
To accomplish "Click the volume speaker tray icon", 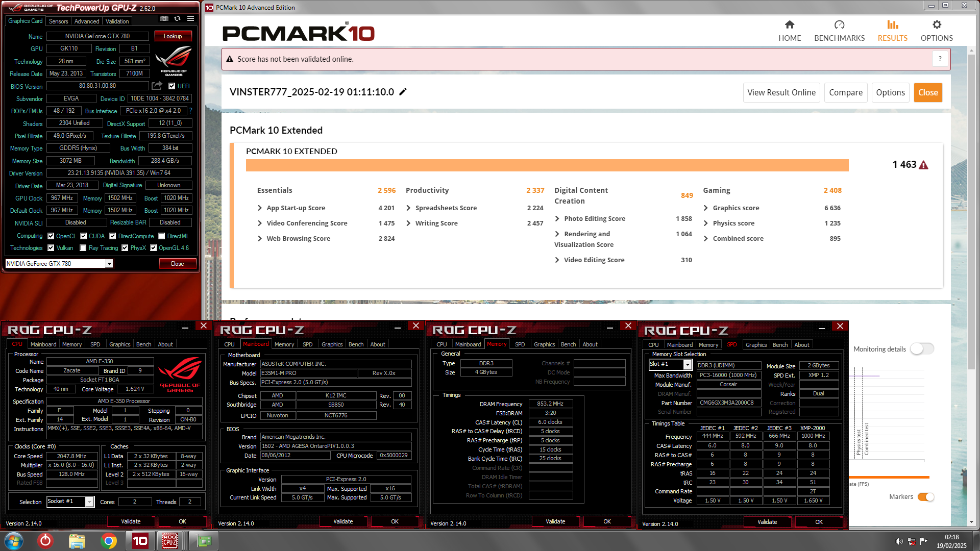I will 899,541.
